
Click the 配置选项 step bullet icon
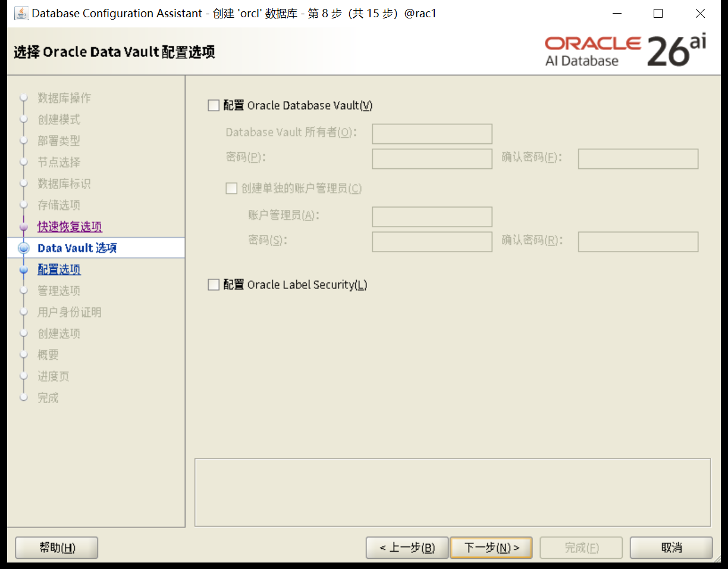24,269
